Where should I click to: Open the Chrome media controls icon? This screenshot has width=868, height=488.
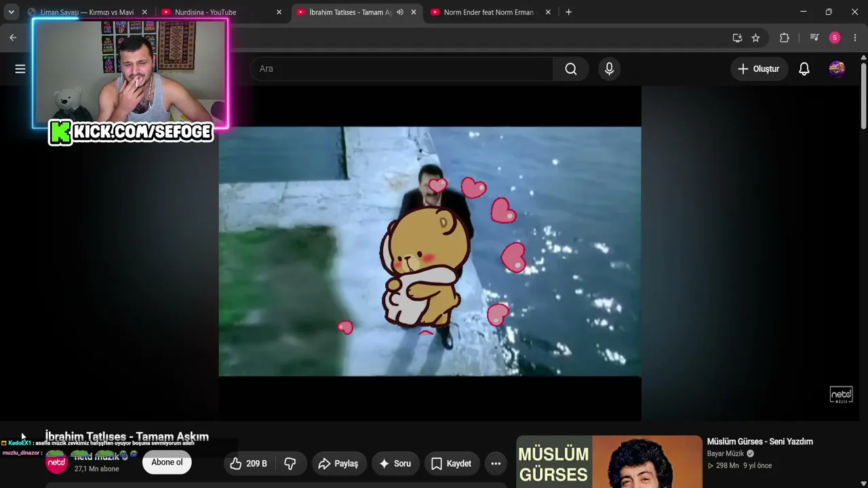point(814,38)
